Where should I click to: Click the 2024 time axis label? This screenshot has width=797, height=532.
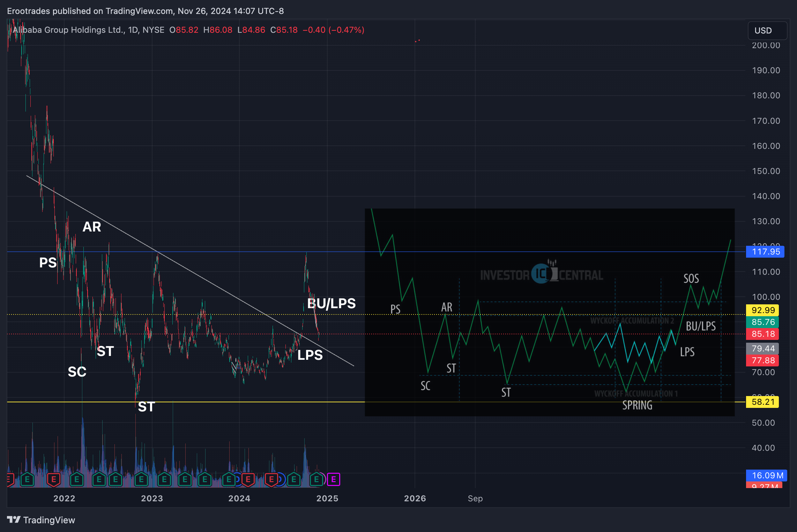[x=239, y=498]
